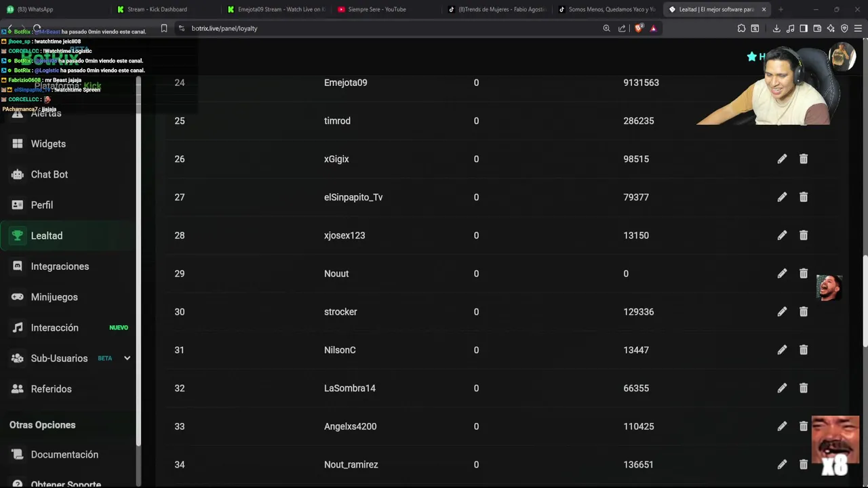Viewport: 868px width, 488px height.
Task: Open a new browser tab
Action: pyautogui.click(x=781, y=9)
